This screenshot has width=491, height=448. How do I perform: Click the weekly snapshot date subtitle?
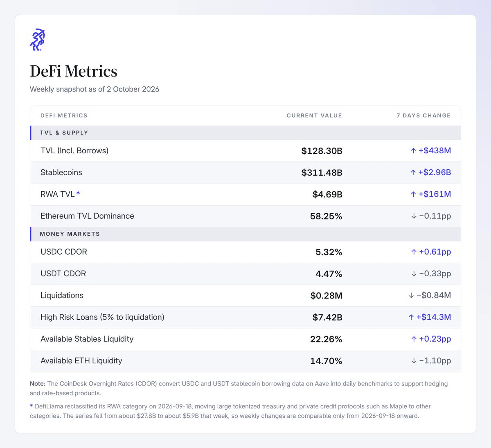(x=95, y=89)
